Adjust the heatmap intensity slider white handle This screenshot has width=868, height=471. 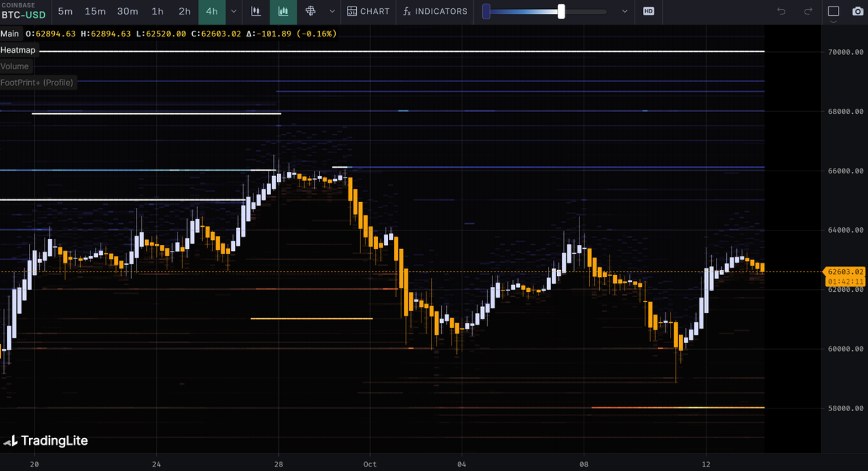(x=561, y=11)
